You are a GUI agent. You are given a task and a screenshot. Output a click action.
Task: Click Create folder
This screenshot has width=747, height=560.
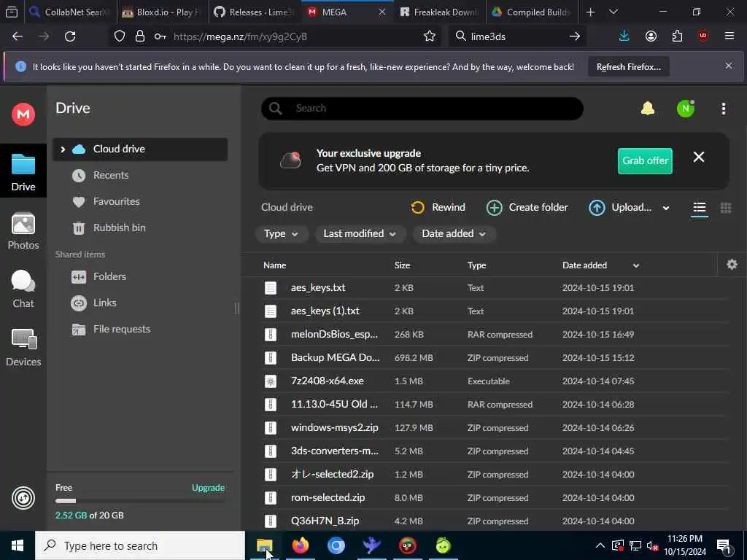[527, 208]
